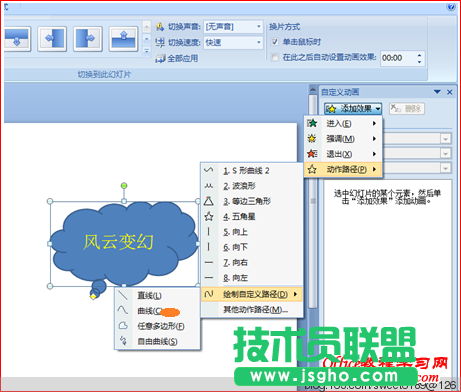The image size is (461, 392).
Task: Open the help question mark icon
Action: coord(451,7)
